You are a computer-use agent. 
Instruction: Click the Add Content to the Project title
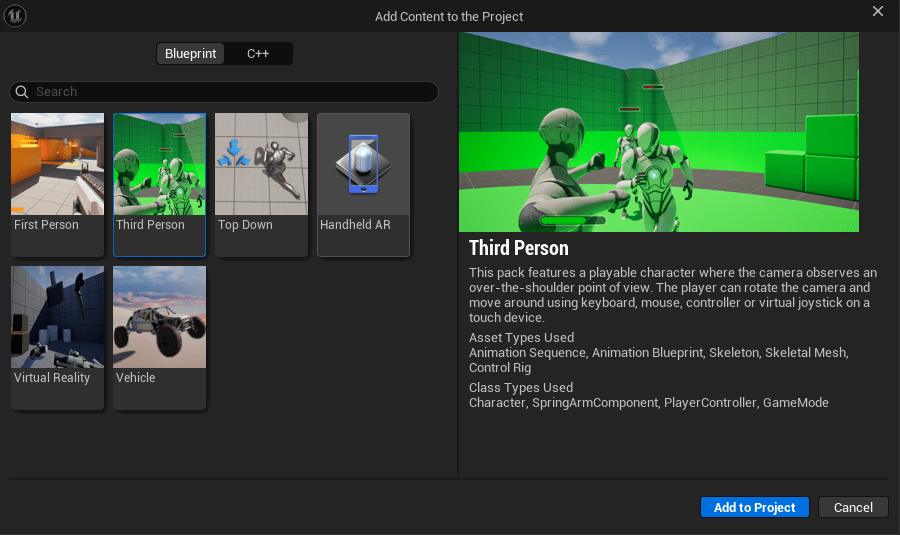449,16
